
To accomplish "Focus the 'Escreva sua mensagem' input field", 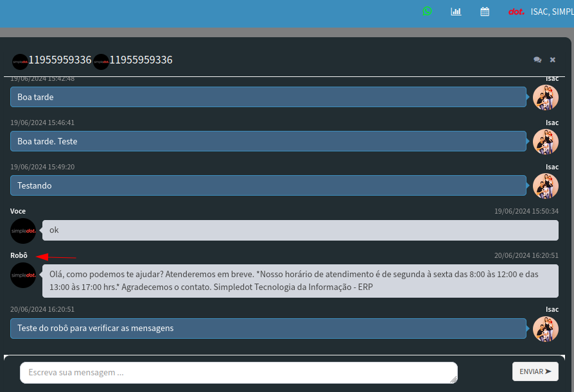I will [238, 372].
